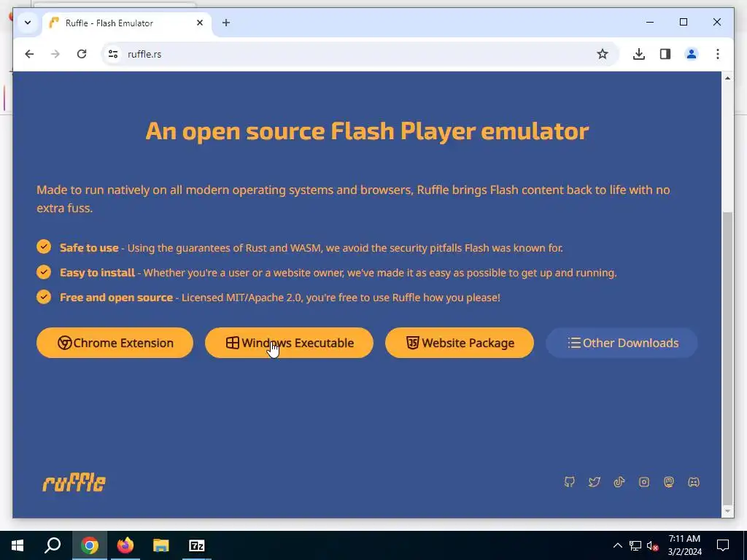Go forward with the arrow button

pos(55,54)
